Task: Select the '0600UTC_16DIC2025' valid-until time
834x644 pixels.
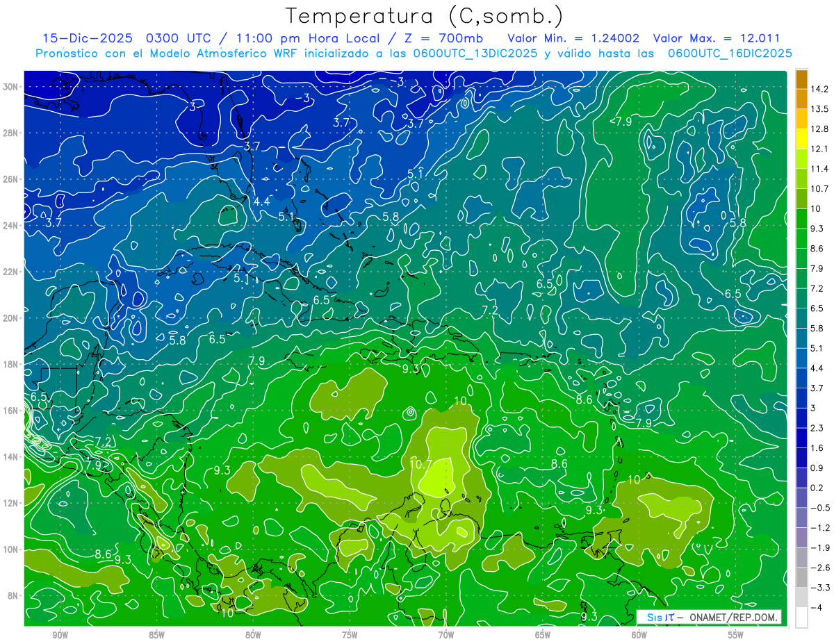Action: (729, 53)
